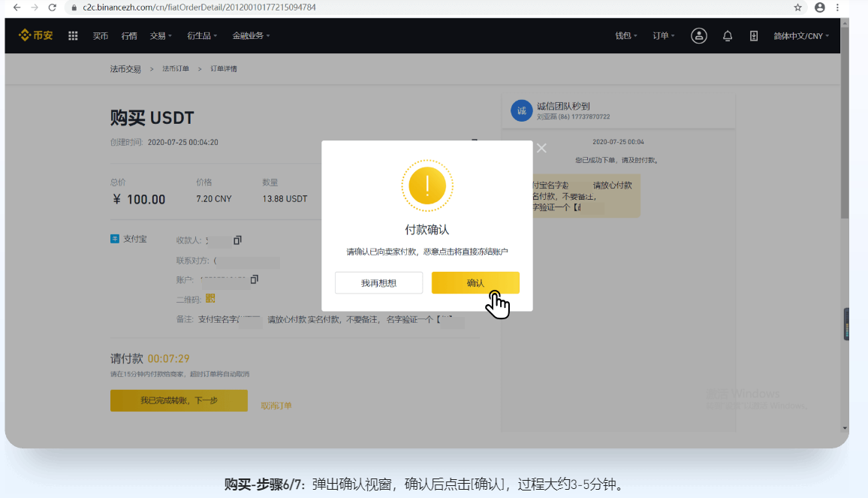
Task: Click the yellow 确认 confirm button
Action: tap(475, 283)
